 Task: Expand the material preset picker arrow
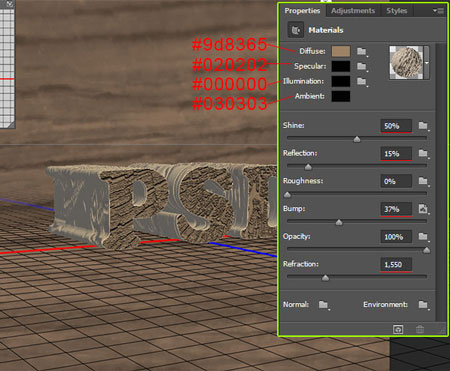coord(426,62)
